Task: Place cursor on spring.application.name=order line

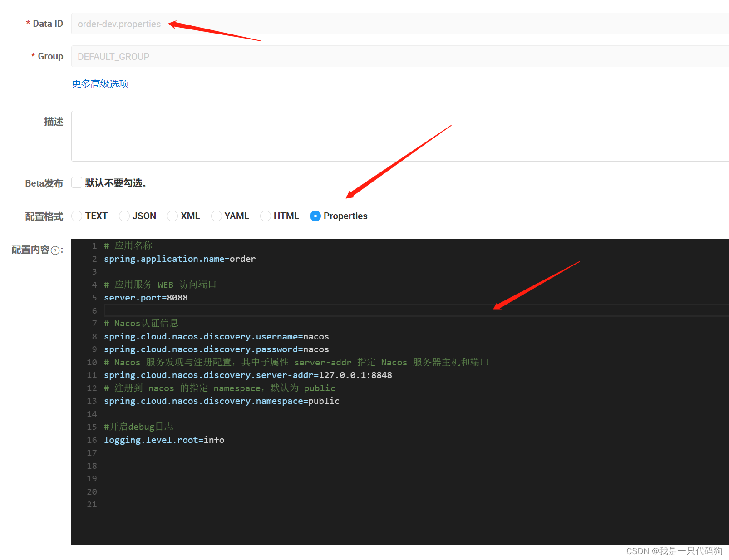Action: pos(180,259)
